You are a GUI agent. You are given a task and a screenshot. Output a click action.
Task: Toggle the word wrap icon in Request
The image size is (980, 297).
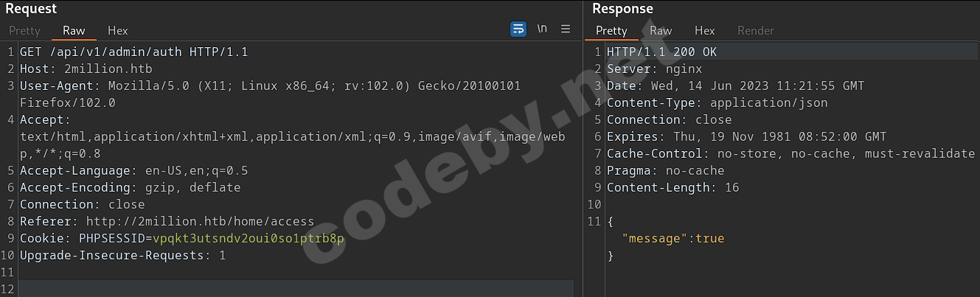coord(518,29)
